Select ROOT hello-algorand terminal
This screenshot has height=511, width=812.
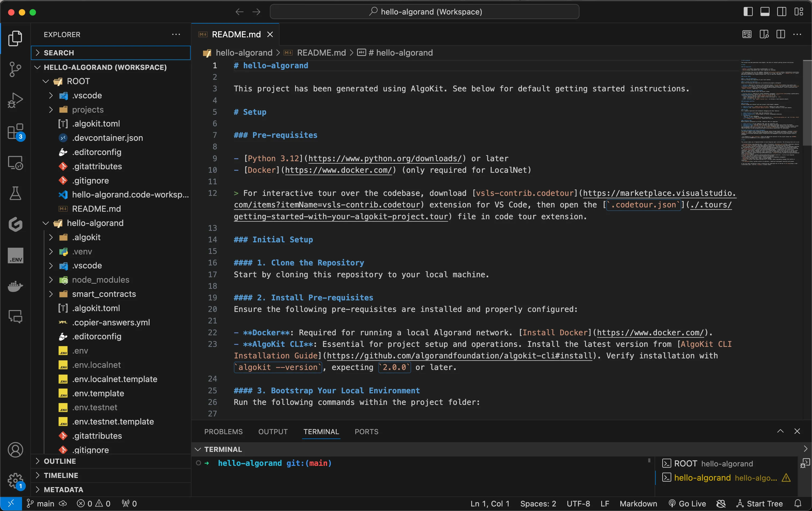726,463
